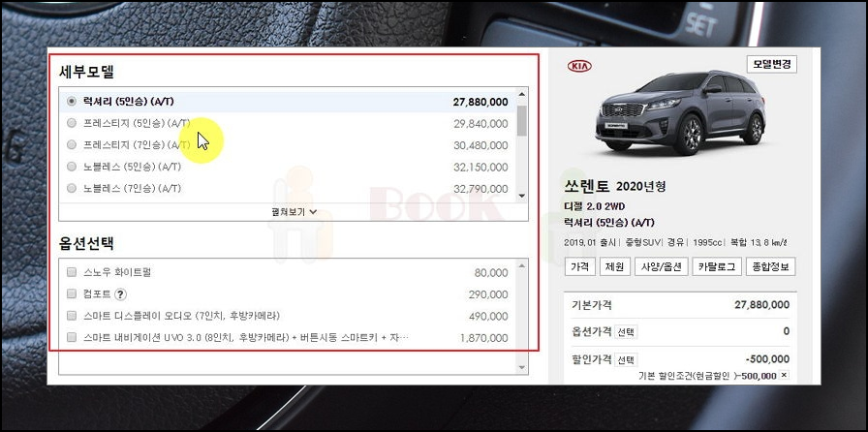The image size is (868, 432).
Task: Click the 옵션선택 heading
Action: [86, 243]
